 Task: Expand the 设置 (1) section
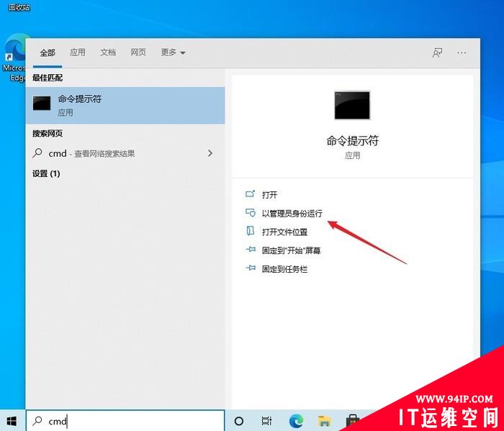[46, 173]
